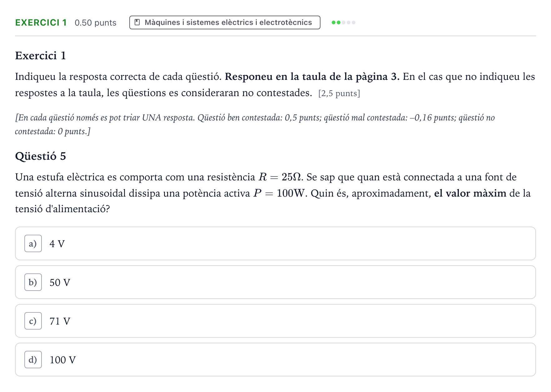Click the book icon in topic tag

pyautogui.click(x=137, y=22)
